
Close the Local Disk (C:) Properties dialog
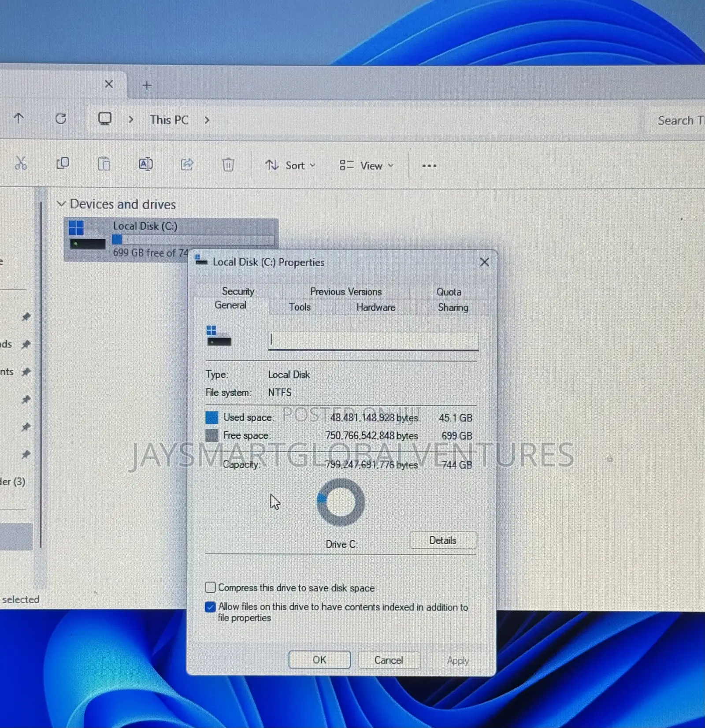[x=484, y=262]
